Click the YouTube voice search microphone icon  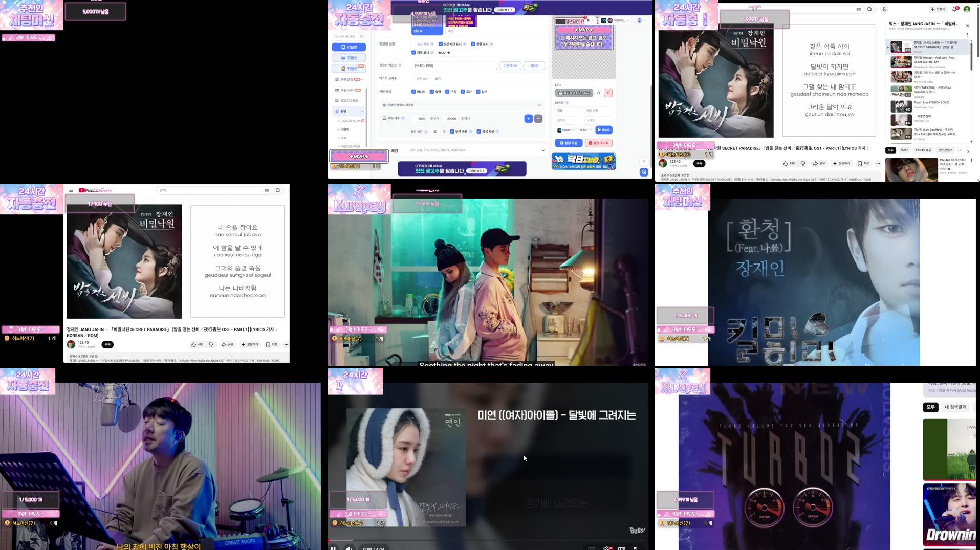point(884,9)
